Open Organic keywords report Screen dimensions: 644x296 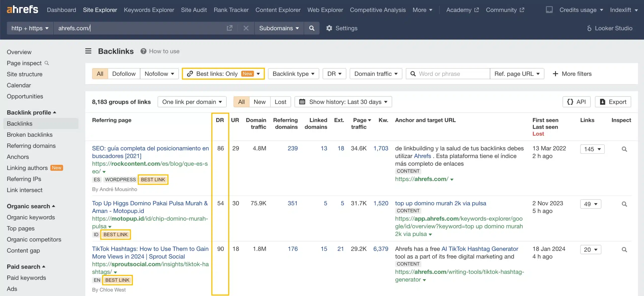tap(31, 217)
